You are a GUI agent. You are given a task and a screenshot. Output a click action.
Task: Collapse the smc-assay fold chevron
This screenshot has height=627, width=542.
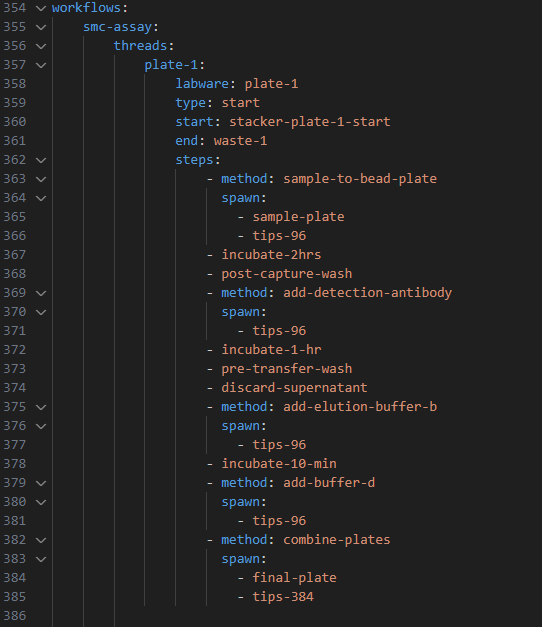click(41, 27)
